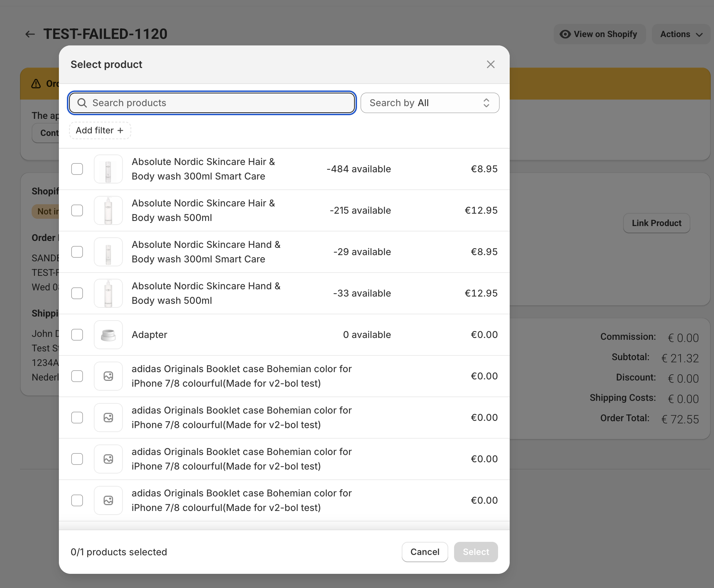
Task: Check the second adidas Booklet case row
Action: 77,418
